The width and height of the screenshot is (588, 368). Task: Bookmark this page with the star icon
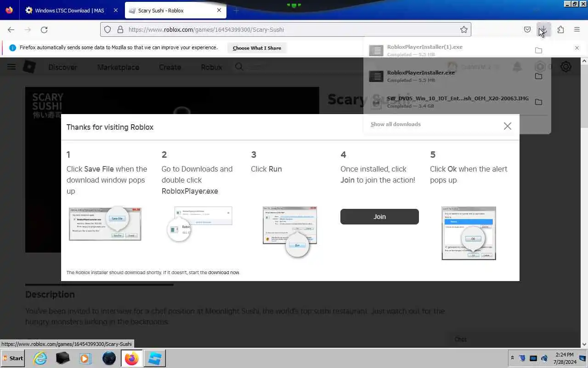point(464,29)
